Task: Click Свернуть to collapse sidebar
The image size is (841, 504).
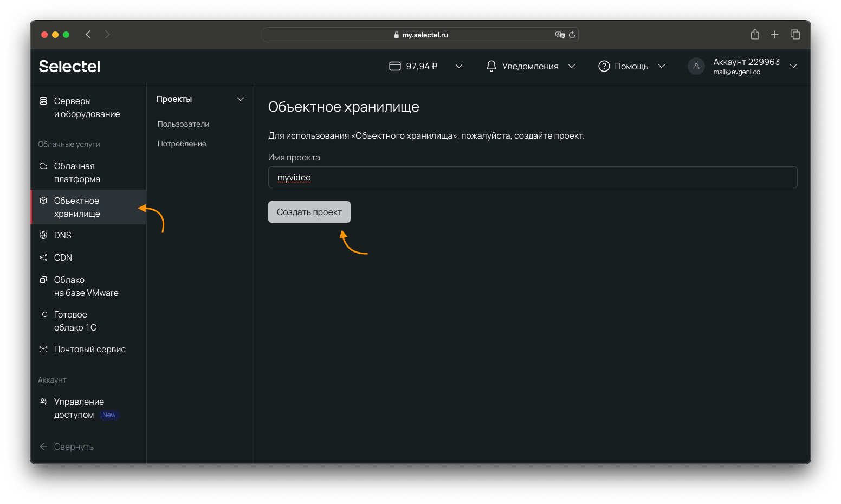Action: point(74,447)
